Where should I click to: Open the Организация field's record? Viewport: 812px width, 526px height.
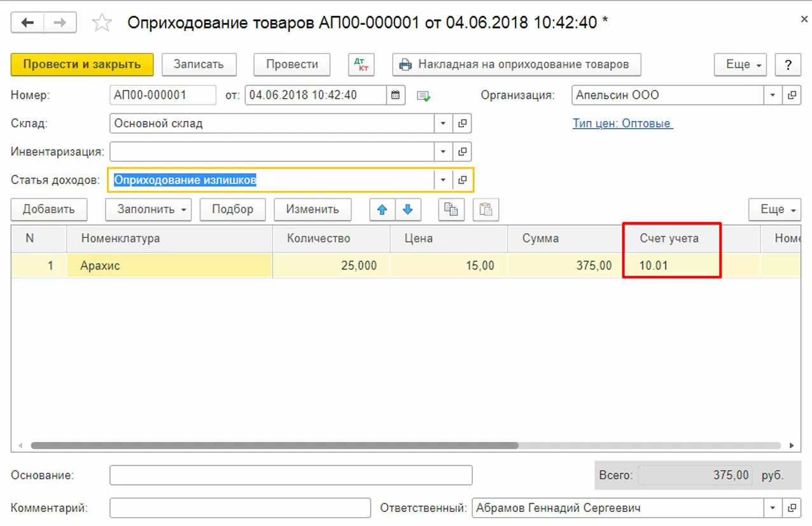point(792,96)
